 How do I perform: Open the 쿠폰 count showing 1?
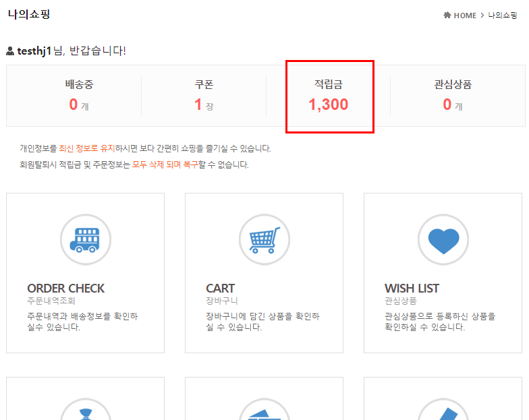(x=198, y=104)
